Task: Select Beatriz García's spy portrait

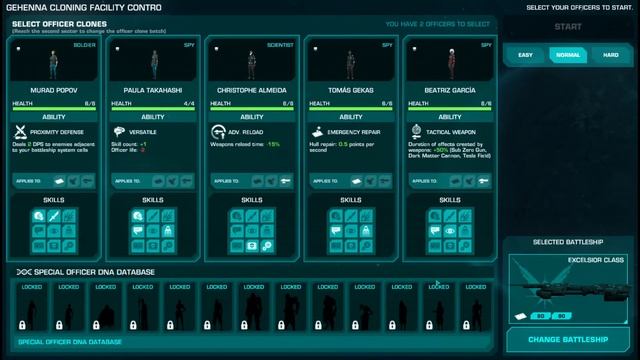Action: click(x=450, y=60)
